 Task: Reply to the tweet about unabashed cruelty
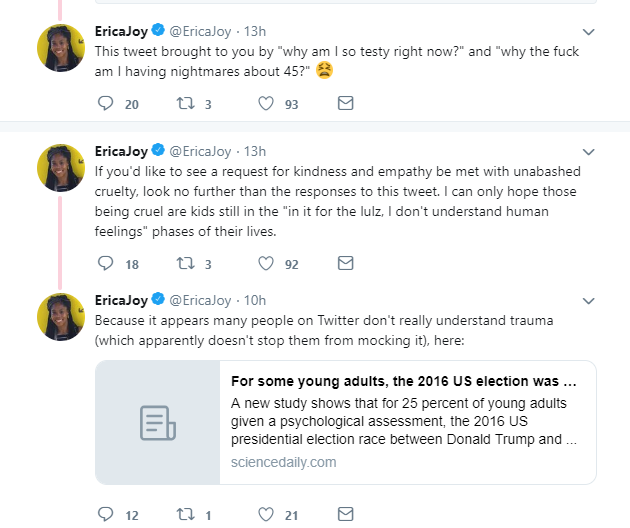point(106,263)
